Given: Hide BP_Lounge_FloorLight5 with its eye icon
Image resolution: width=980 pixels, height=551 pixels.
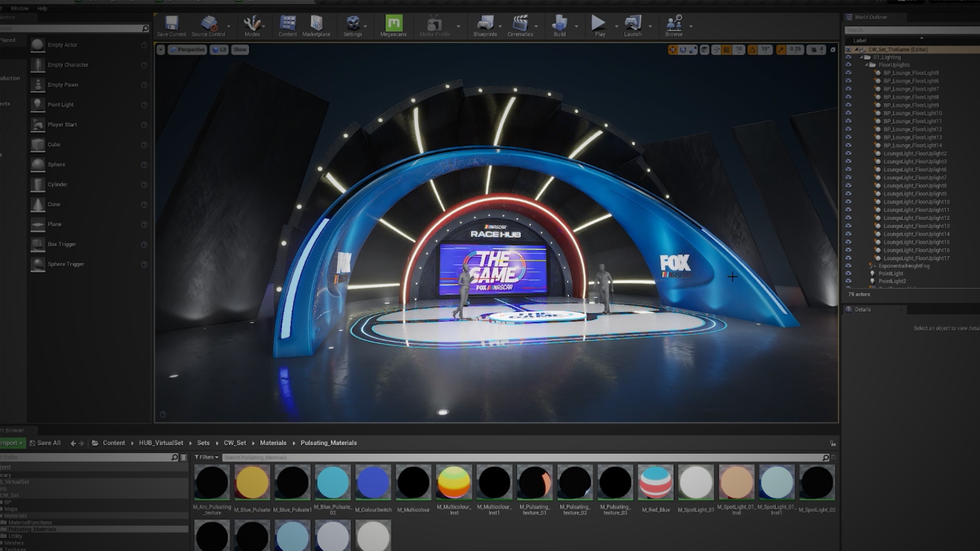Looking at the screenshot, I should pyautogui.click(x=848, y=73).
